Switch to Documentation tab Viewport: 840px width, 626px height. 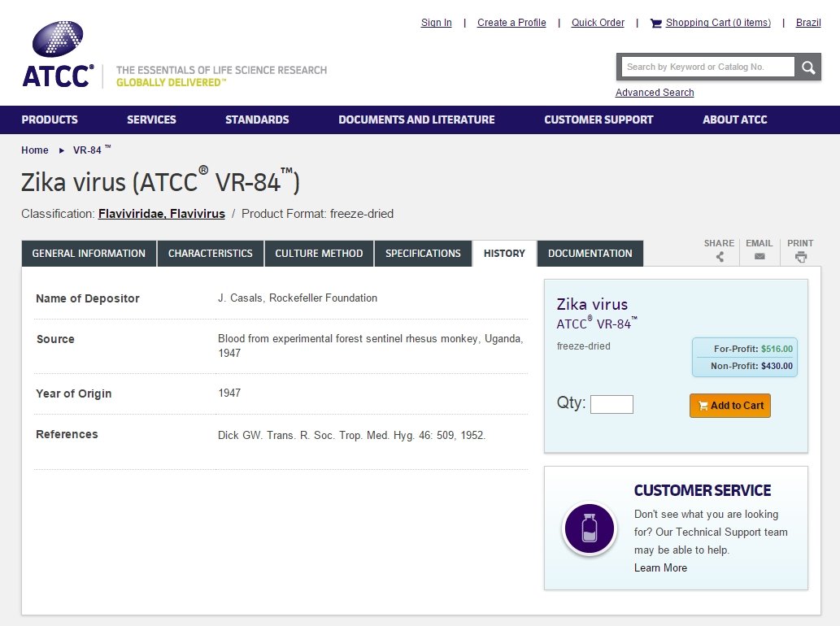point(590,254)
